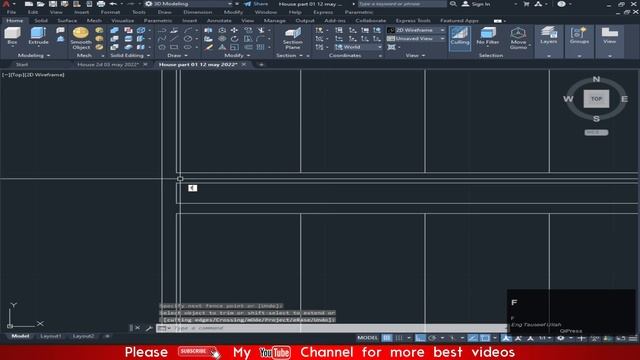Click the New drawing icon in quick access toolbar
This screenshot has height=360, width=640.
29,4
